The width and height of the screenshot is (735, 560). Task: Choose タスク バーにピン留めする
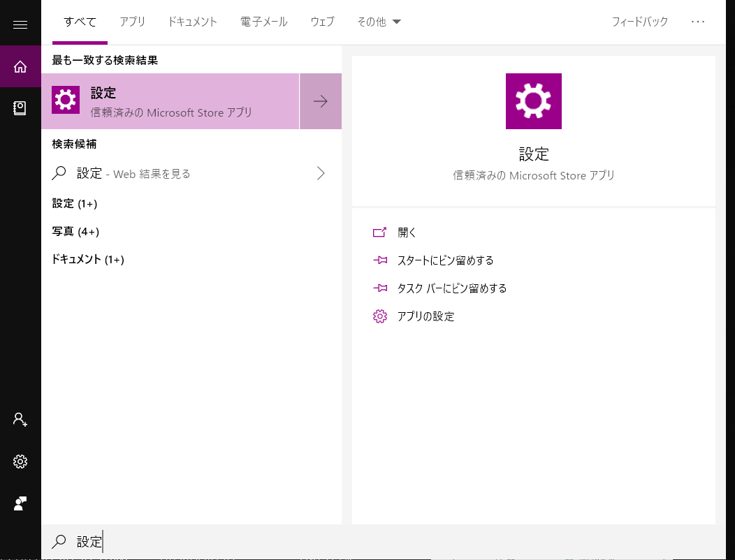(452, 288)
